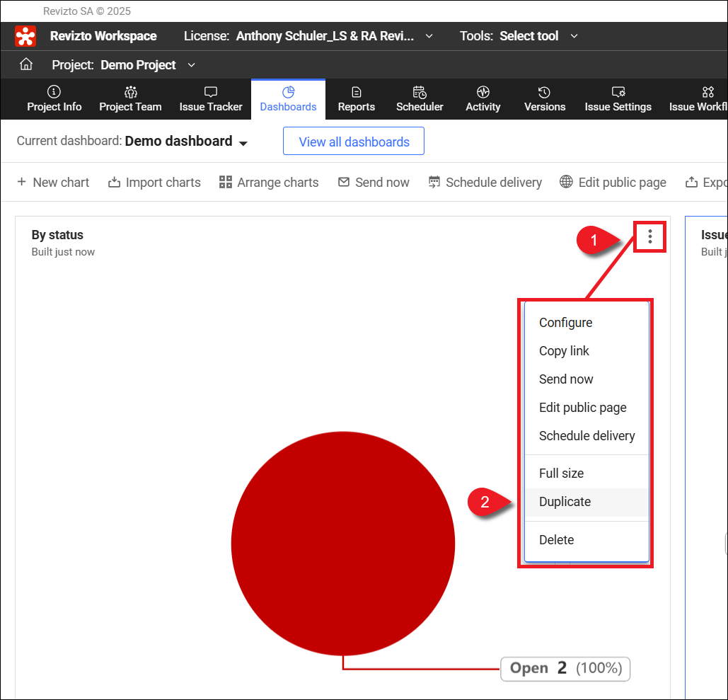Open the Project Team tab
This screenshot has height=700, width=728.
click(130, 99)
